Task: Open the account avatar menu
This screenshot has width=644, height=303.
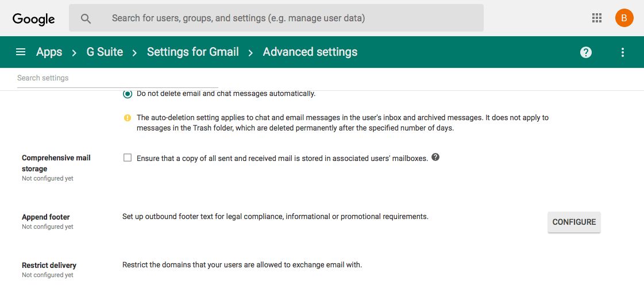Action: point(624,18)
